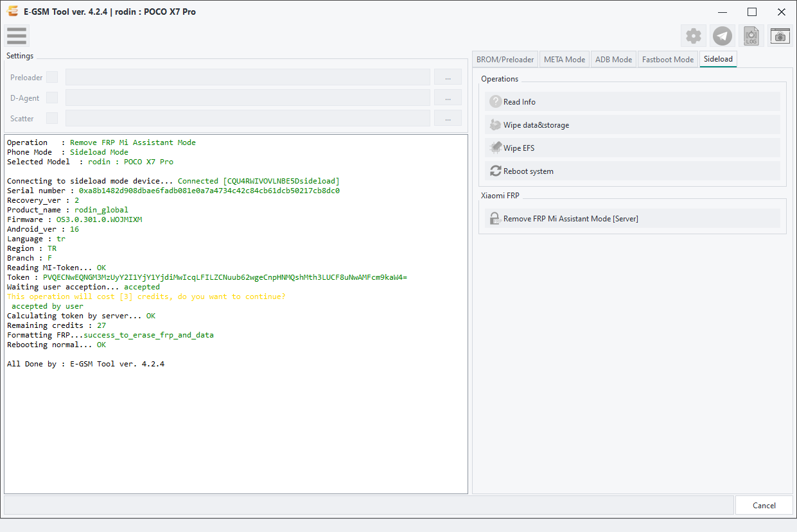Click 'Waiting user acception... accepted' line

coord(83,287)
